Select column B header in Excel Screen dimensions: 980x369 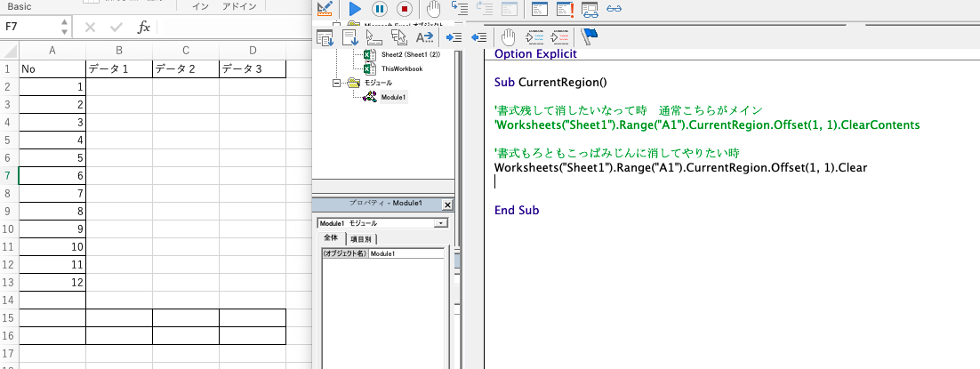pyautogui.click(x=119, y=51)
